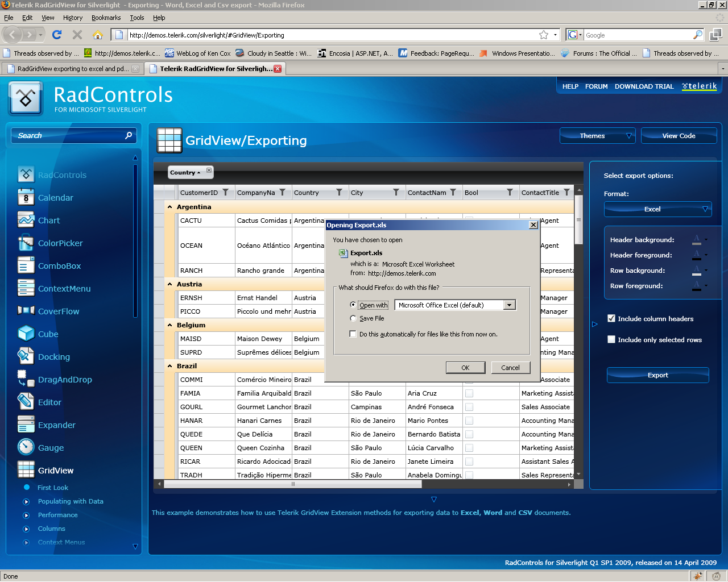
Task: Go back with the Firefox Back arrow
Action: pos(13,35)
